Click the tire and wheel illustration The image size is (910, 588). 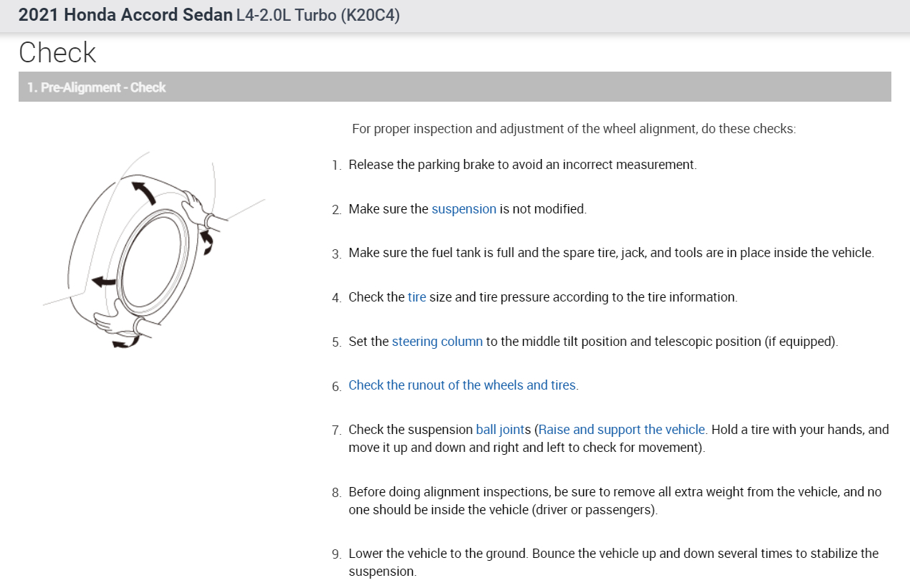click(x=150, y=251)
